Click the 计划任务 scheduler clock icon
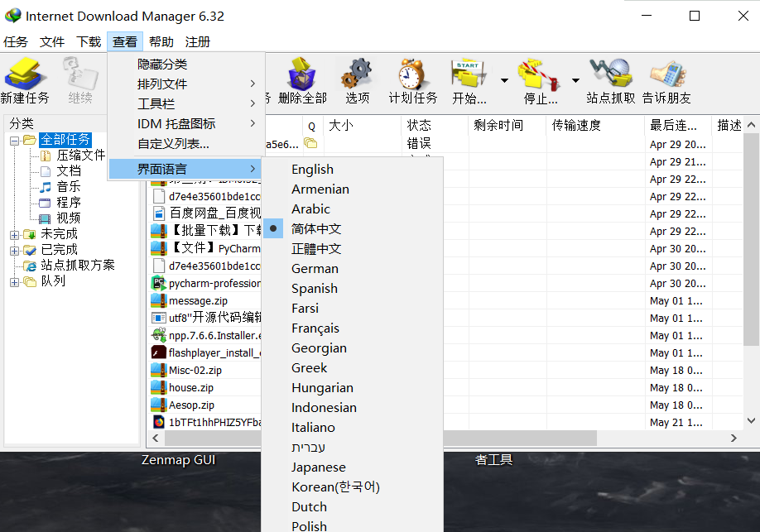Screen dimensions: 760x532 [x=412, y=75]
